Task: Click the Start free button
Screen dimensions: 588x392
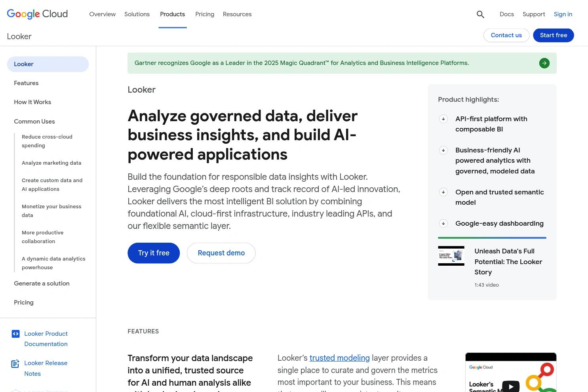Action: click(x=554, y=35)
